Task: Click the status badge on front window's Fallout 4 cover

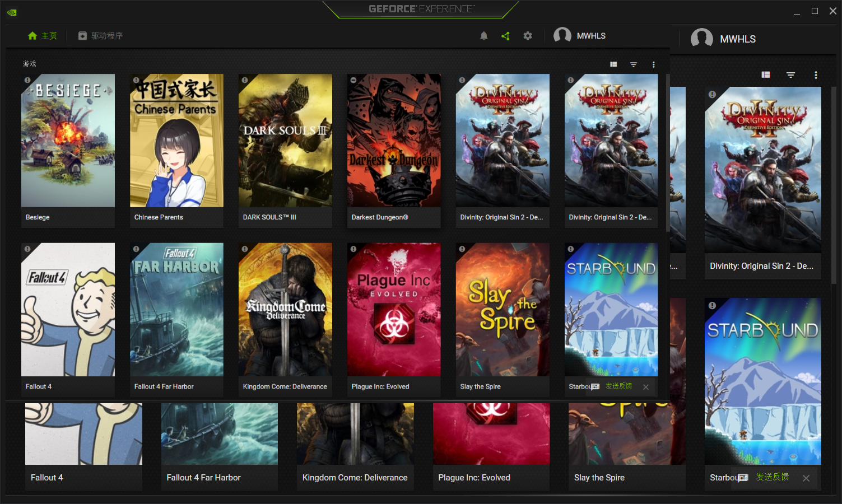Action: coord(27,249)
